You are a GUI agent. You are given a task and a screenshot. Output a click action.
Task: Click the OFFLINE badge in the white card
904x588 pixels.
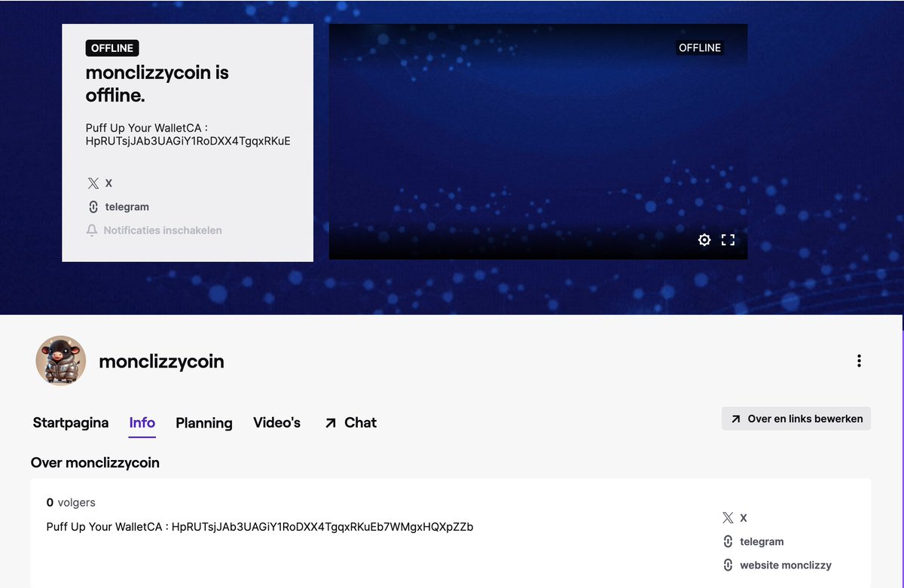(112, 48)
